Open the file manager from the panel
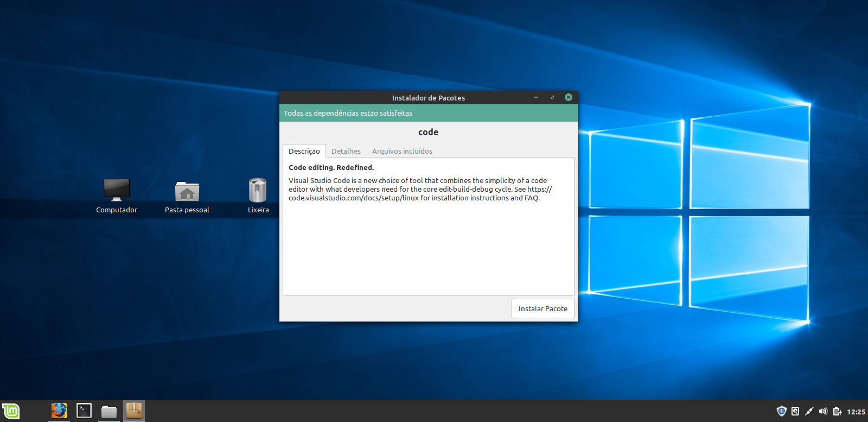Screen dimensions: 868x422 coord(109,411)
